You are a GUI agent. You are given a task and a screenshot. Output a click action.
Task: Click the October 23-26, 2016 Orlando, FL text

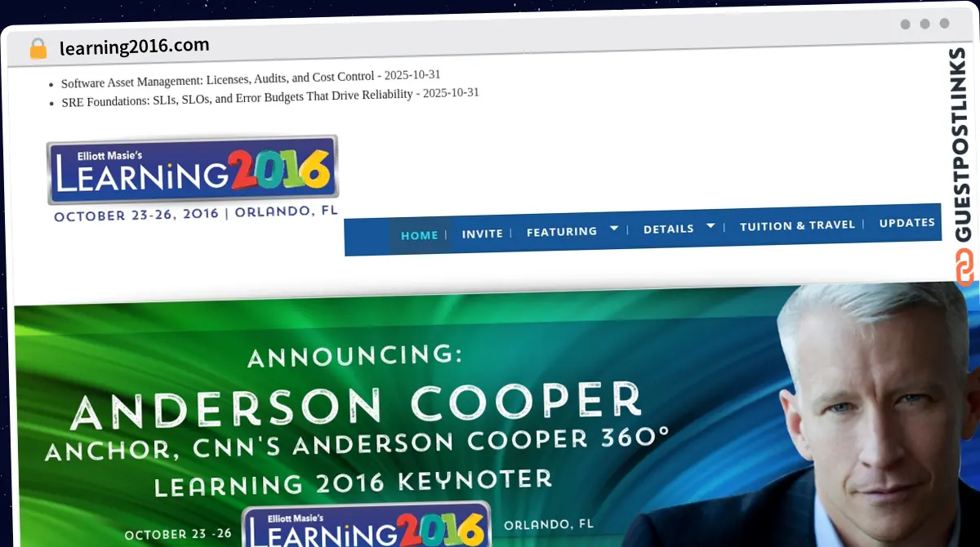196,214
